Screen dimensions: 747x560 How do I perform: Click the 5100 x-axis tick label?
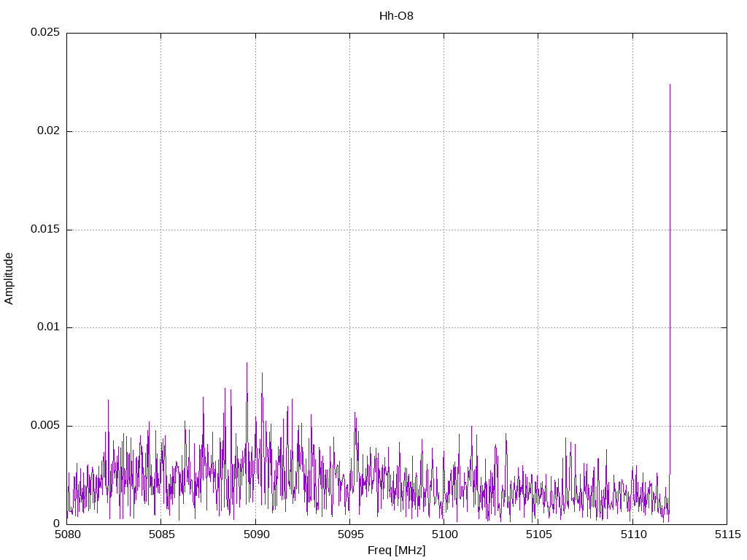pos(444,534)
